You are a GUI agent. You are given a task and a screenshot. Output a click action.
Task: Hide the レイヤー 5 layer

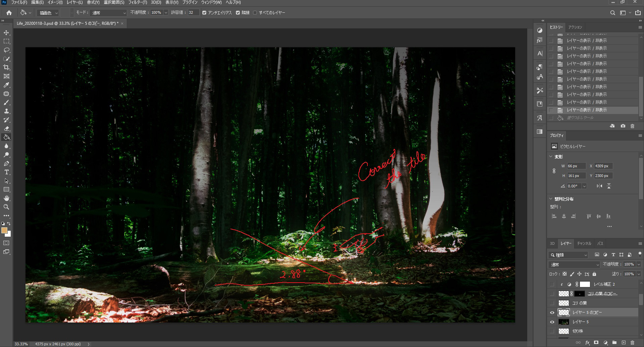point(552,322)
